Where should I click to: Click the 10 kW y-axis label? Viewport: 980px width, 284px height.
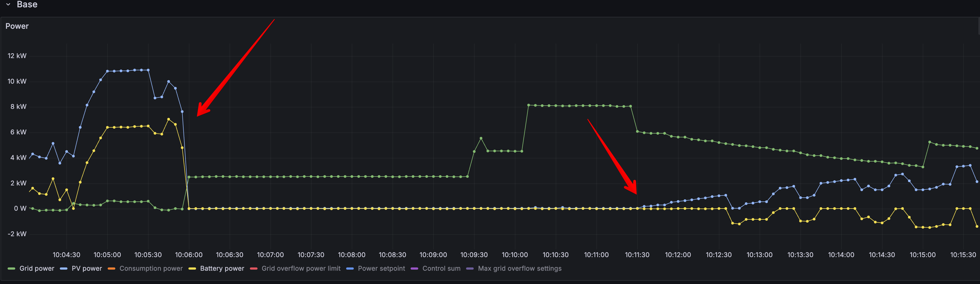tap(17, 81)
